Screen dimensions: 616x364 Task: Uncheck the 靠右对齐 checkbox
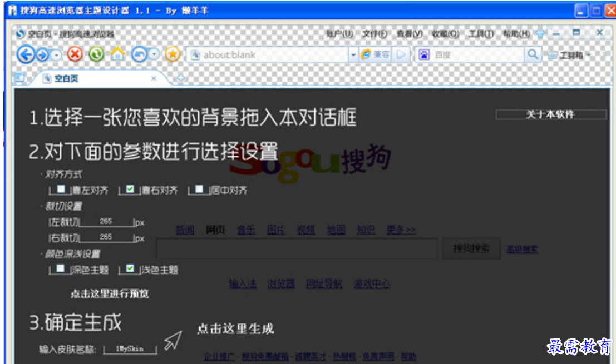[130, 189]
